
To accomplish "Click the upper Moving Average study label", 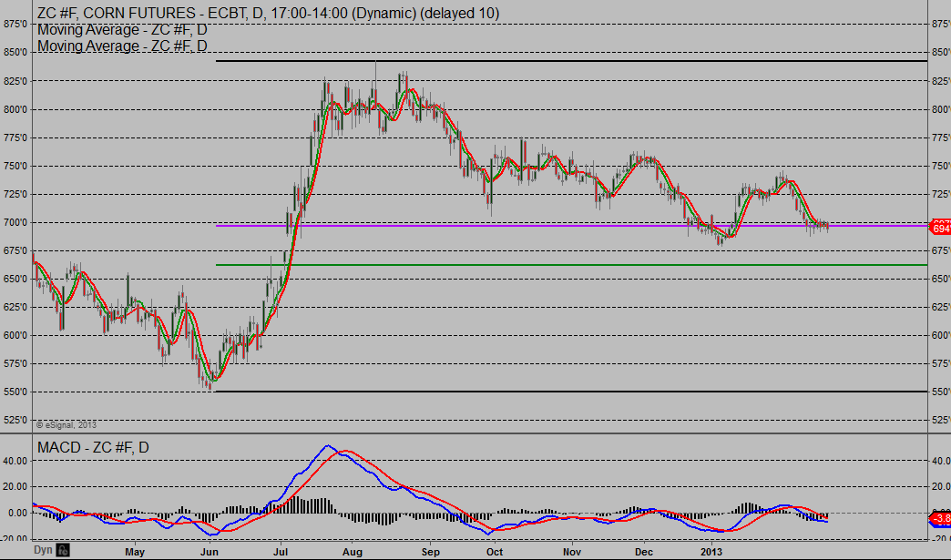I will [122, 29].
